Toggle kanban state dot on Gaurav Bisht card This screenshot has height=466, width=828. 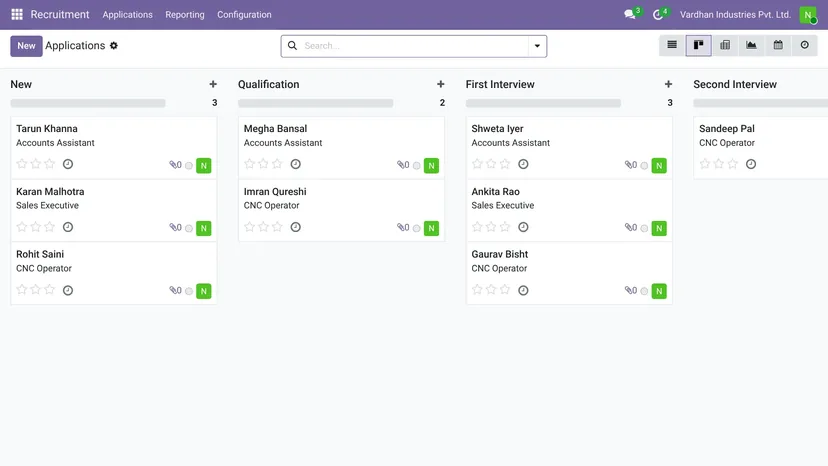(644, 291)
